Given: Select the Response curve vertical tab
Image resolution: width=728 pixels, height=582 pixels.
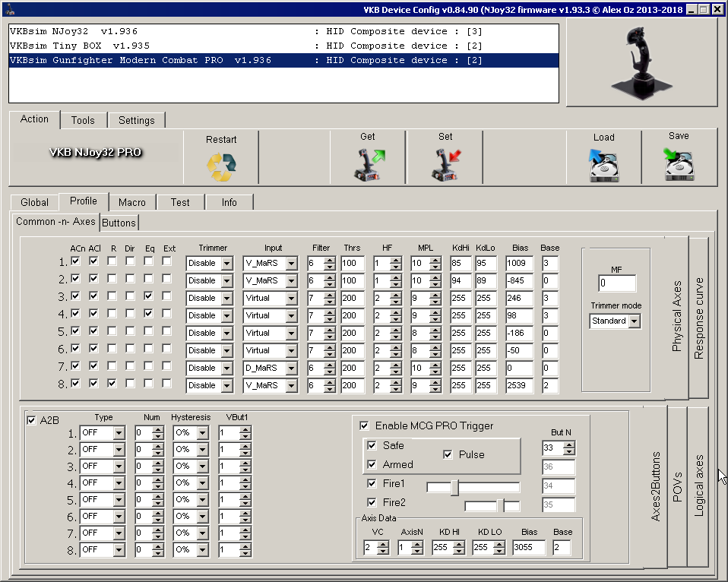Looking at the screenshot, I should pos(699,318).
